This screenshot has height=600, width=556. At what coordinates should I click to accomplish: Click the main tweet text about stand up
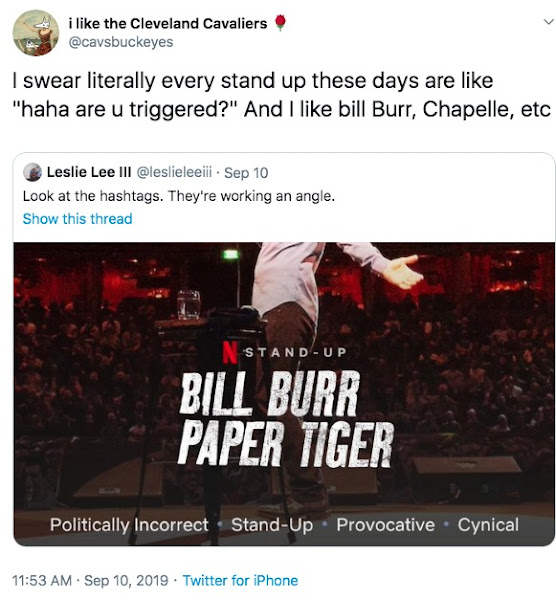point(281,95)
